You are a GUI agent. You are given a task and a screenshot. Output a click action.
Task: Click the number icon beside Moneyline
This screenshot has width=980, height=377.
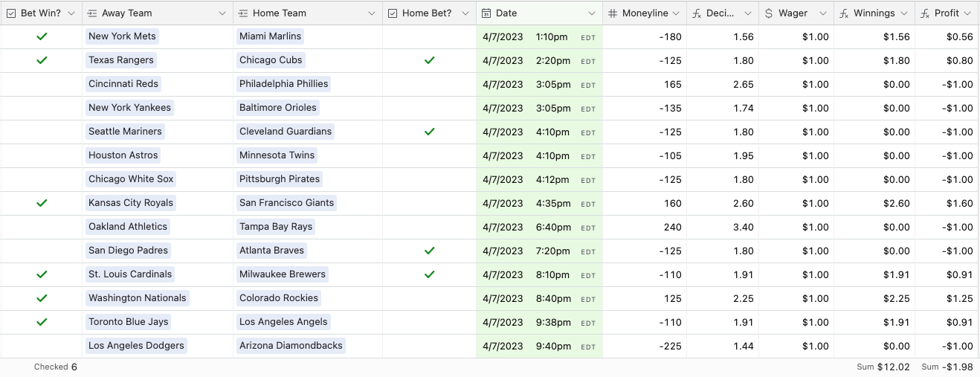click(x=612, y=13)
